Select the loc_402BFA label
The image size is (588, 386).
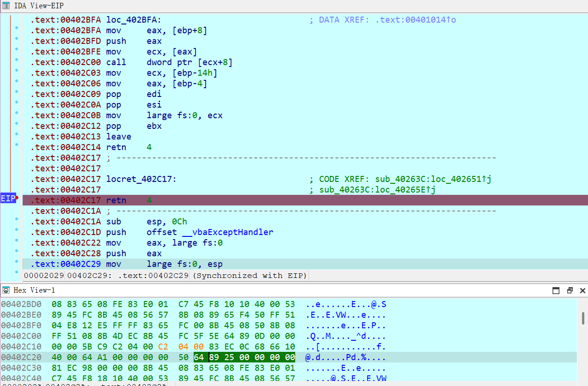134,20
